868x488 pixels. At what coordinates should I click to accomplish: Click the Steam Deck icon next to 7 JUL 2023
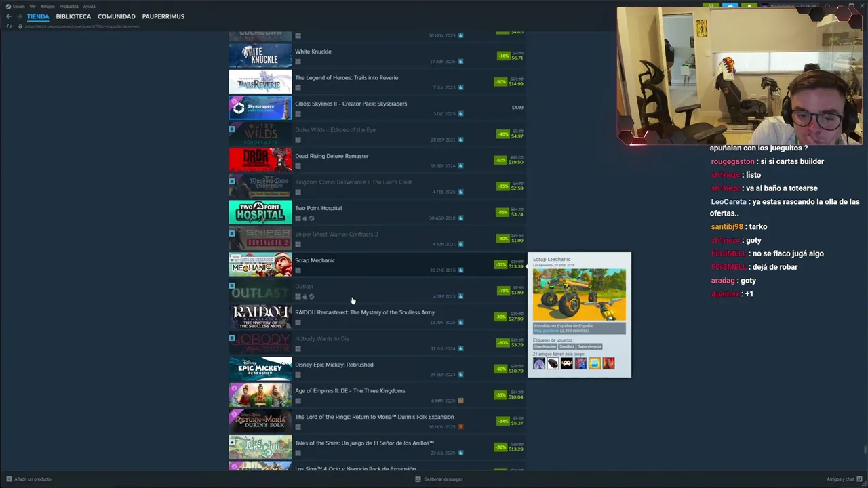coord(460,87)
